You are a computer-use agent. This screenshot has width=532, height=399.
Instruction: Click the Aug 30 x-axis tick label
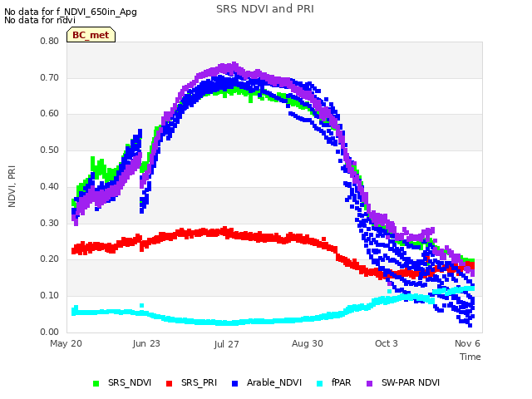(x=308, y=343)
